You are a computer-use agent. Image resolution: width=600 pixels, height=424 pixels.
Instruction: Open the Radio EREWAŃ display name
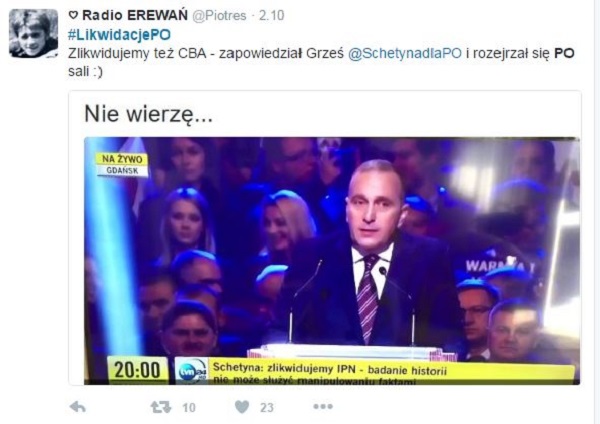click(135, 15)
